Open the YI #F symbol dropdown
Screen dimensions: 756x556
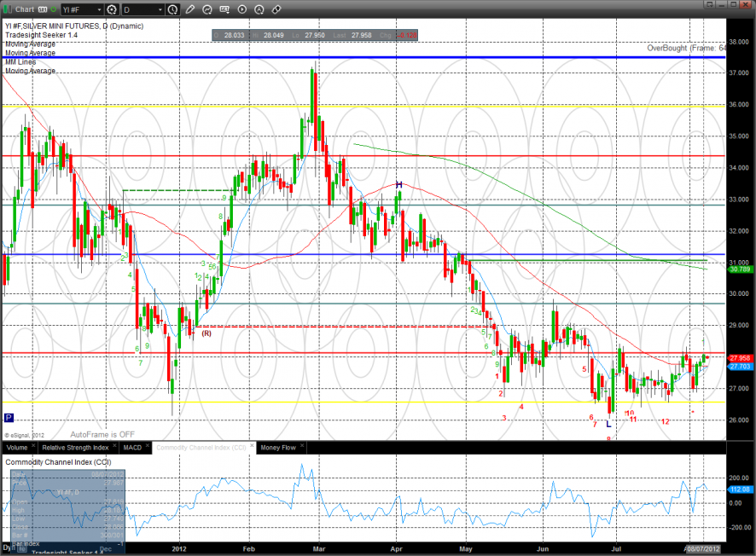[x=81, y=10]
